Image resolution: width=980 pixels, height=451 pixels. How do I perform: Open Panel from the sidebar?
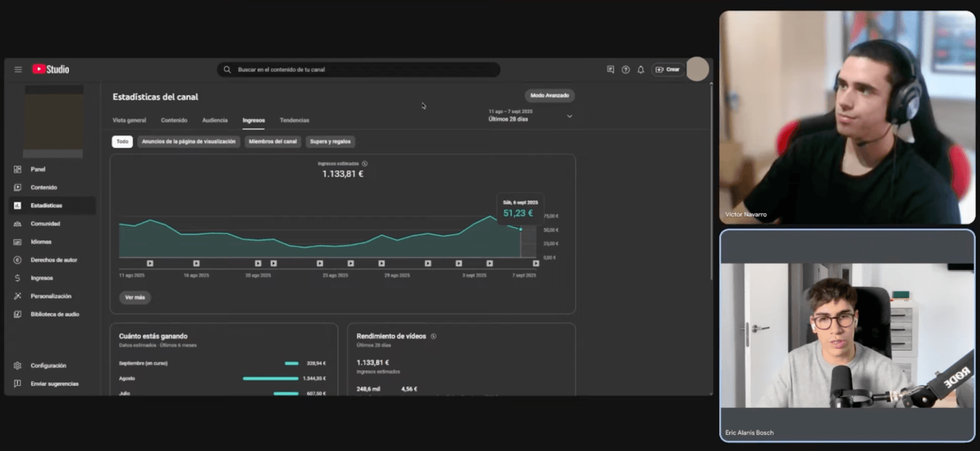(38, 169)
